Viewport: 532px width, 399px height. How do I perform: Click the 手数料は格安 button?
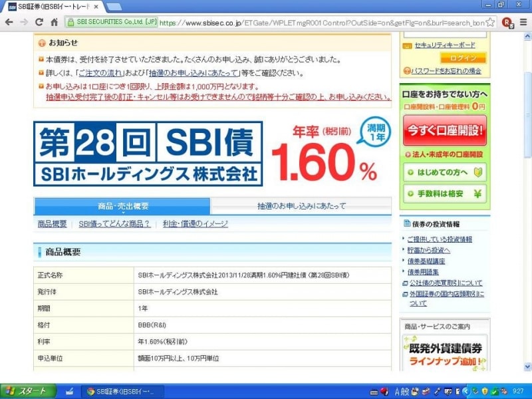point(445,194)
